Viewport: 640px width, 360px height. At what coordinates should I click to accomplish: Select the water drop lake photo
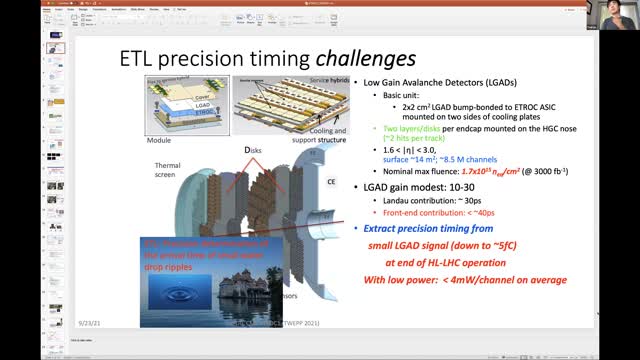tap(211, 282)
